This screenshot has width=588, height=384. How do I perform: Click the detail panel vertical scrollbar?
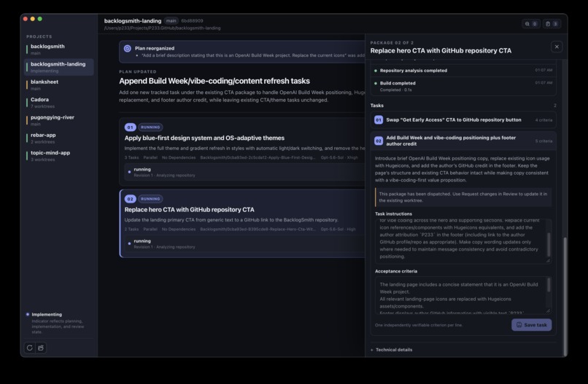[x=565, y=296]
